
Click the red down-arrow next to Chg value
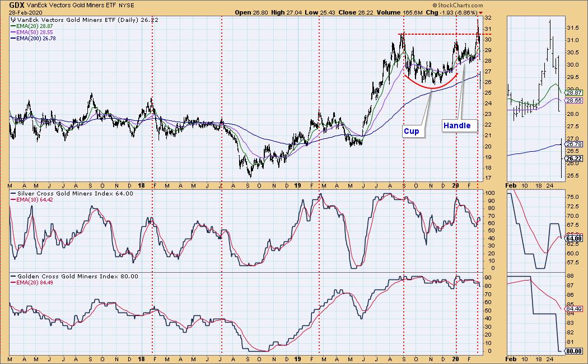pyautogui.click(x=480, y=13)
